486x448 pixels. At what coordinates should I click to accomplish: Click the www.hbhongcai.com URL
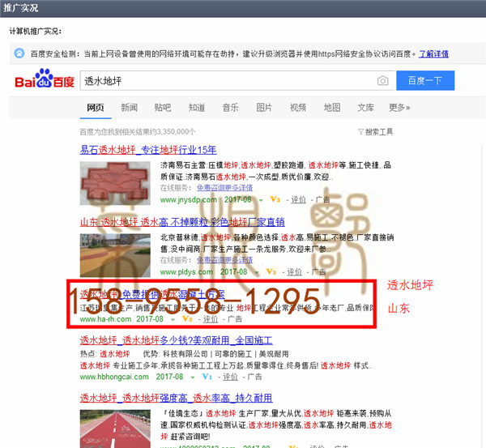pyautogui.click(x=114, y=377)
